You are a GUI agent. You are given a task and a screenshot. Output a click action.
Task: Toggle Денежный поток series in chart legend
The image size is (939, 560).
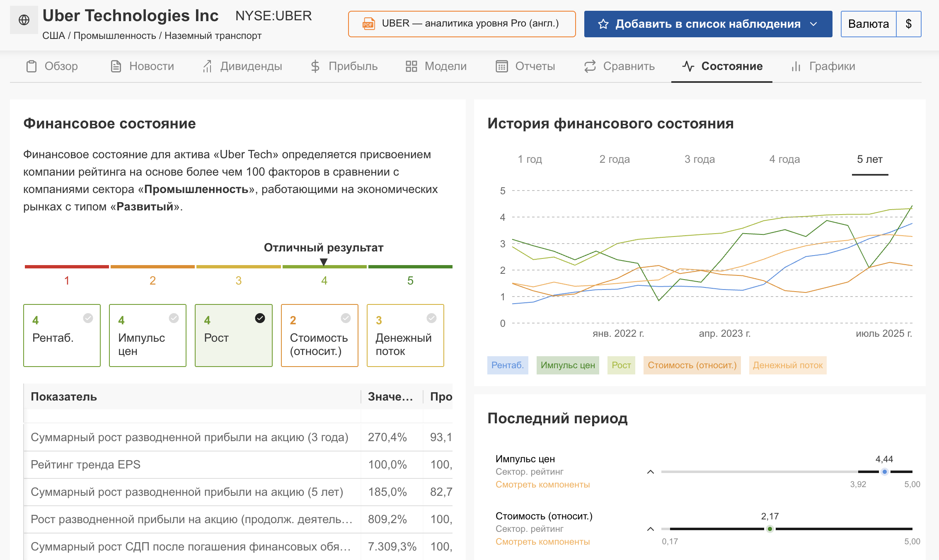click(788, 365)
